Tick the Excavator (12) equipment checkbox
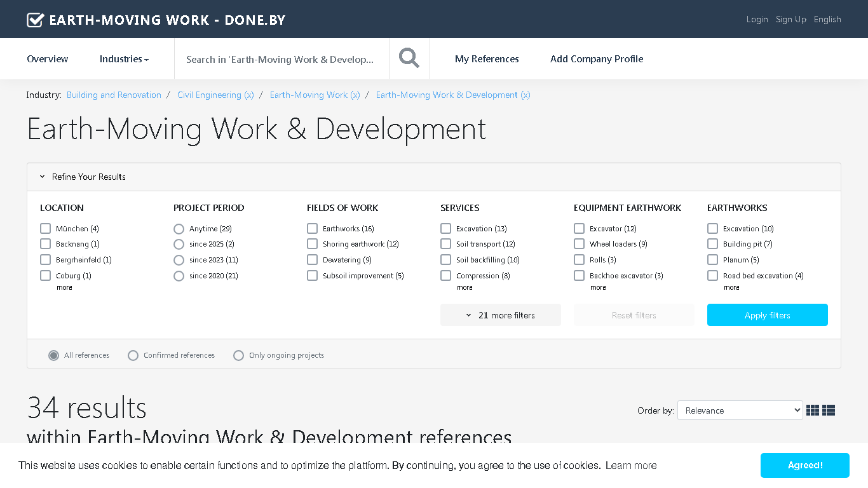This screenshot has height=488, width=868. (579, 228)
